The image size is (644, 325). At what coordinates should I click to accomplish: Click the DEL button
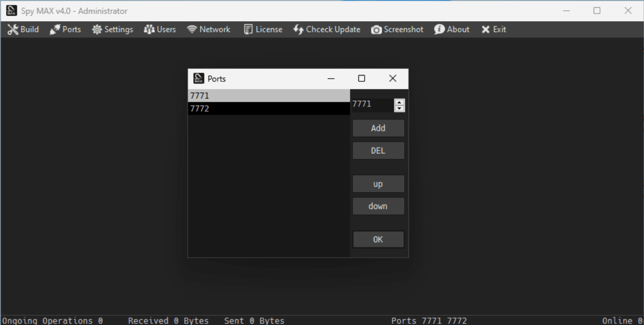(x=378, y=151)
